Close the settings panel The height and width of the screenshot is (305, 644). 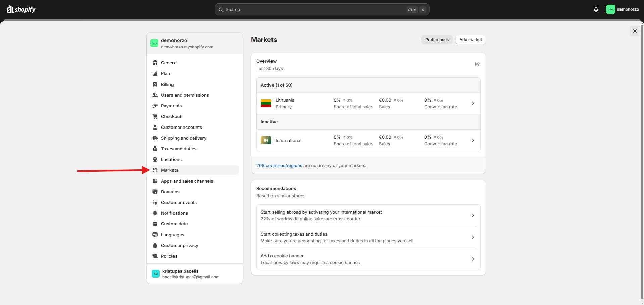635,31
